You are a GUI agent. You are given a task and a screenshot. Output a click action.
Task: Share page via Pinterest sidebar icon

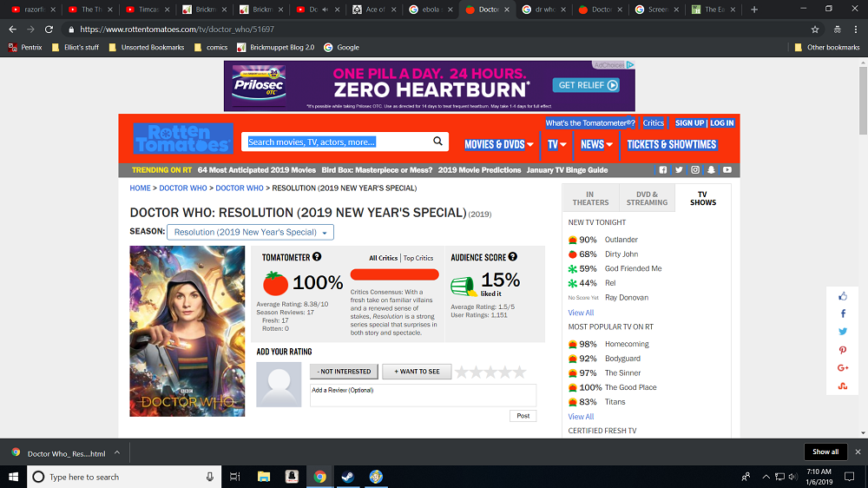tap(843, 350)
